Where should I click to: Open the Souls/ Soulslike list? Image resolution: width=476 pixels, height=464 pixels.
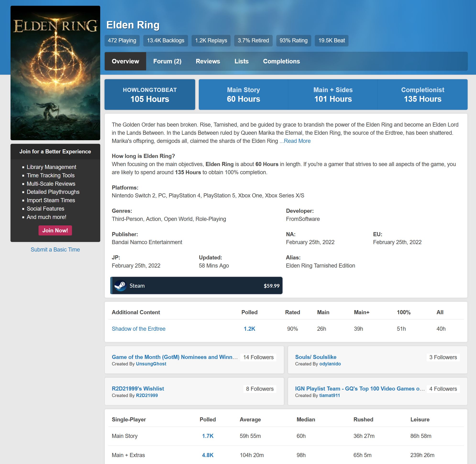click(x=315, y=357)
